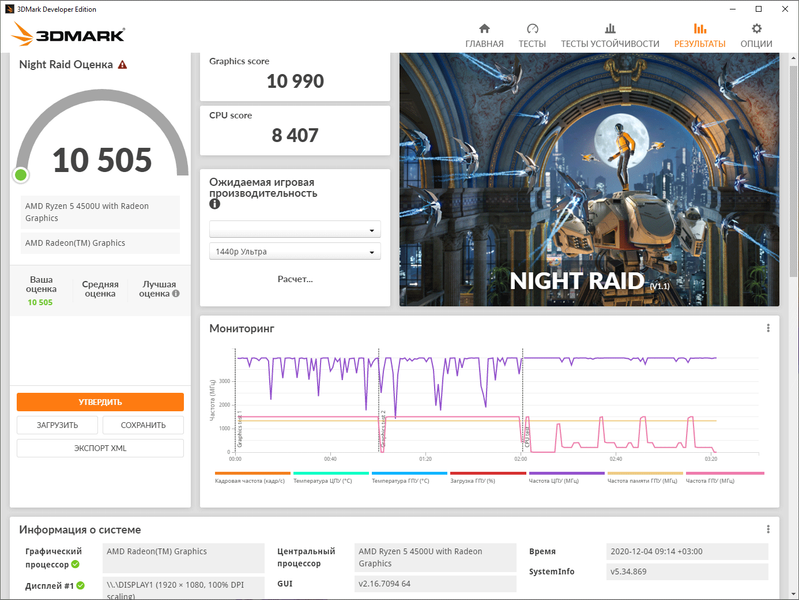Click info icon beside Лучшая оценка
Screen dimensions: 799x600
(176, 294)
